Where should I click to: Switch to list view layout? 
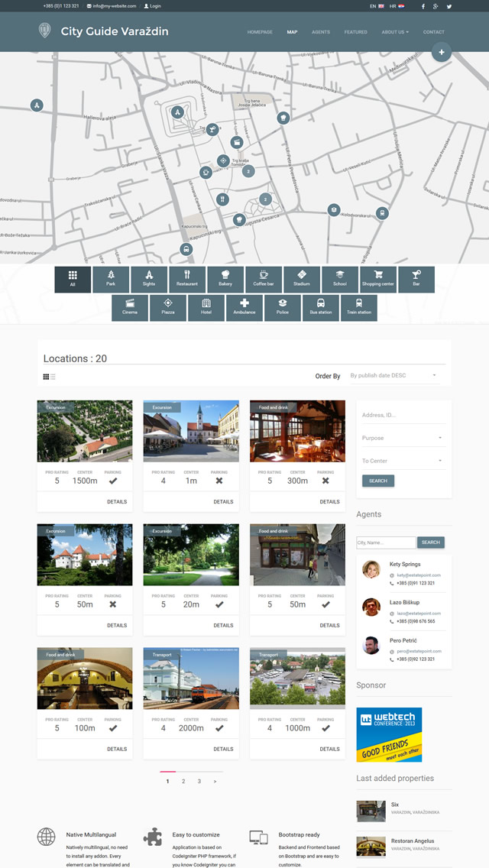point(53,377)
